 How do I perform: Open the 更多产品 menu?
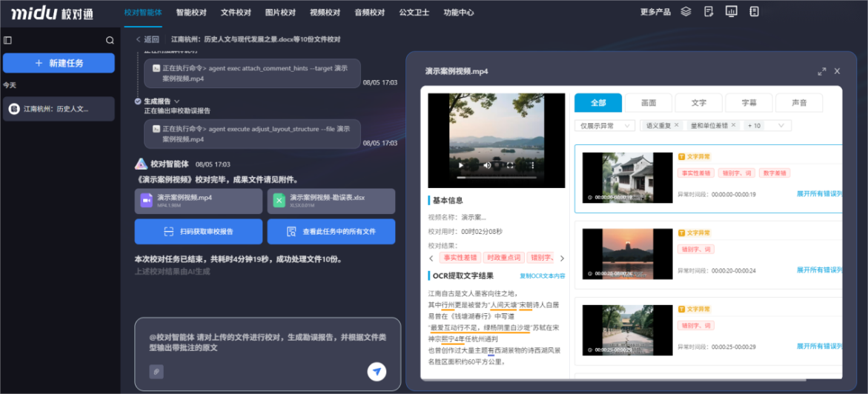[655, 12]
